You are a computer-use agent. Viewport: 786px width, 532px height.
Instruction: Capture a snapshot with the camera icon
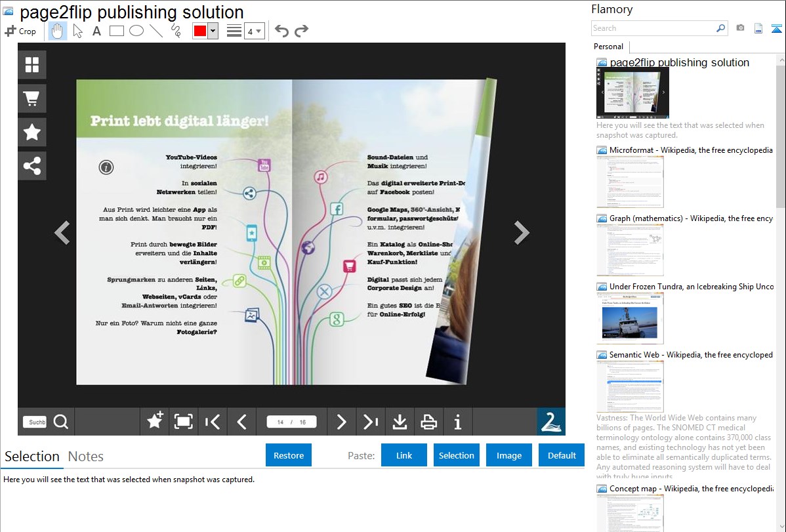click(740, 28)
